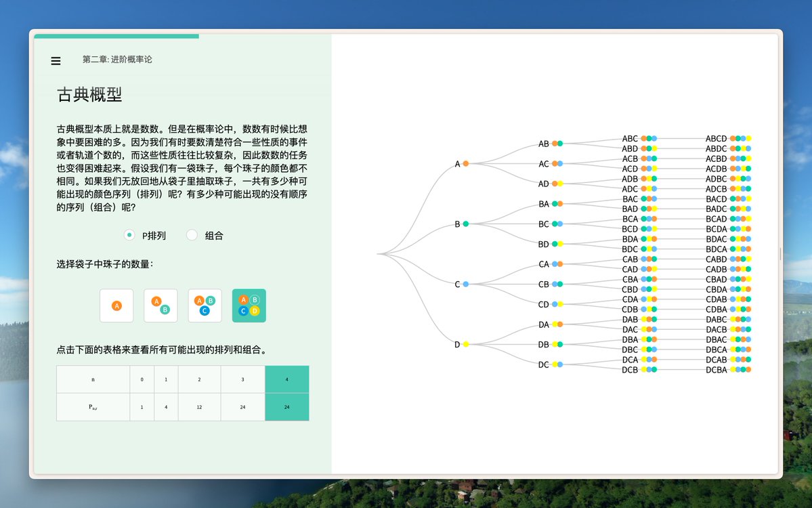Click orange node A in the tree
Screen dimensions: 812x508
[465, 164]
